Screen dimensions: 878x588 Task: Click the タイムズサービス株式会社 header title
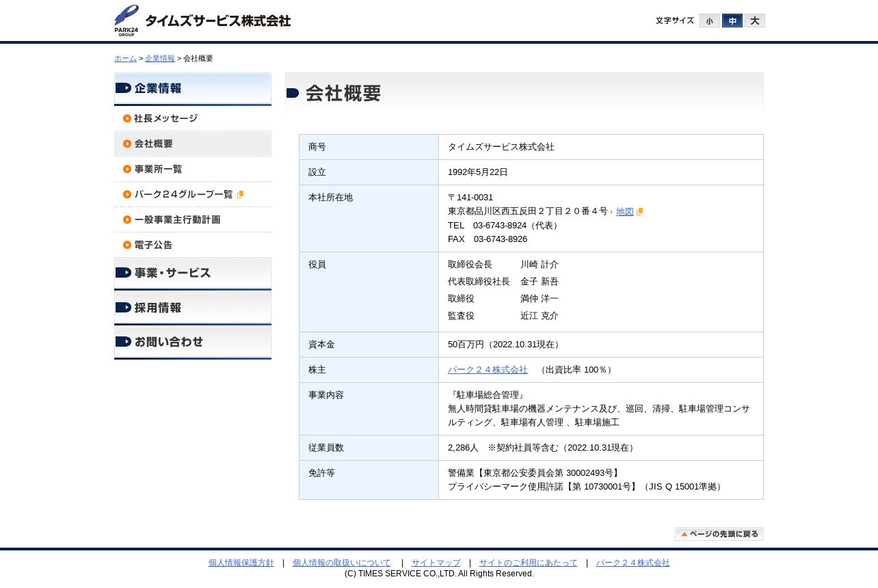coord(218,21)
